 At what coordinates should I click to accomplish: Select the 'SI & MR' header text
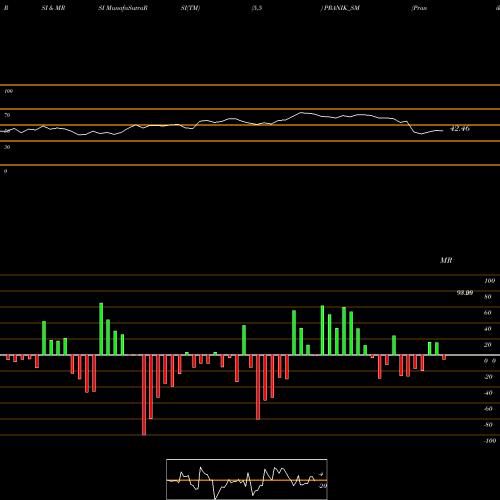click(53, 8)
